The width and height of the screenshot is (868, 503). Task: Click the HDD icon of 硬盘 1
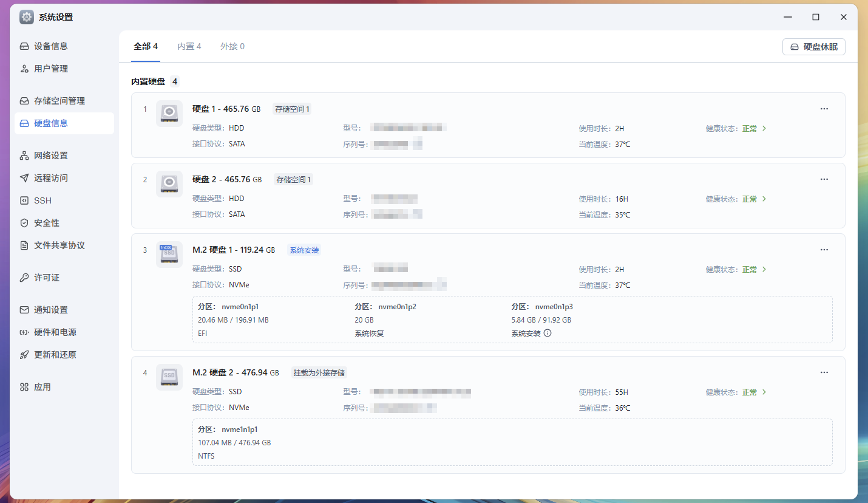(169, 114)
